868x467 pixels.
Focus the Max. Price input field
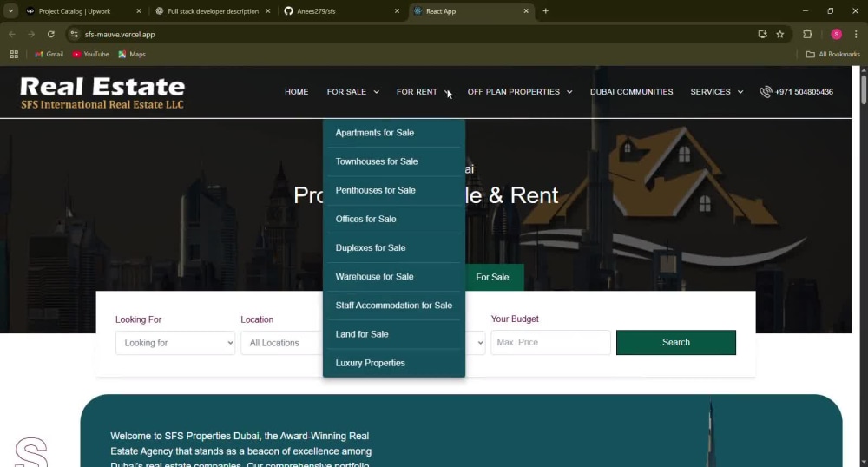click(x=550, y=343)
